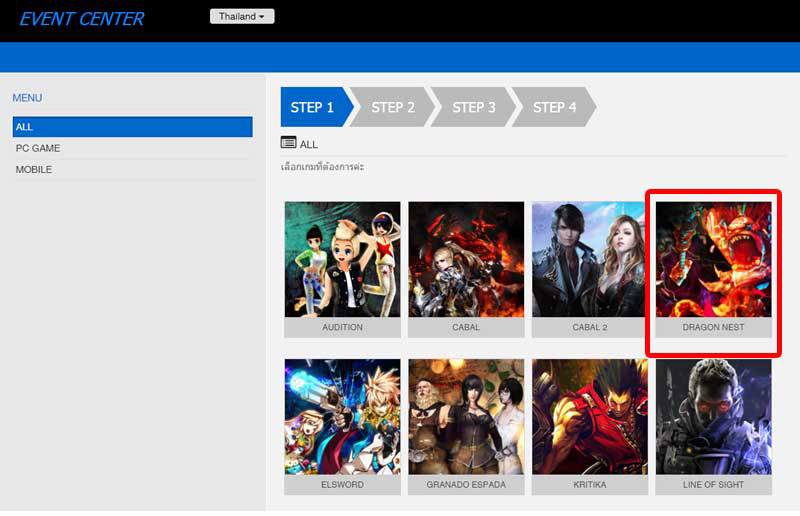Click the DRAGON NEST label

[x=713, y=327]
